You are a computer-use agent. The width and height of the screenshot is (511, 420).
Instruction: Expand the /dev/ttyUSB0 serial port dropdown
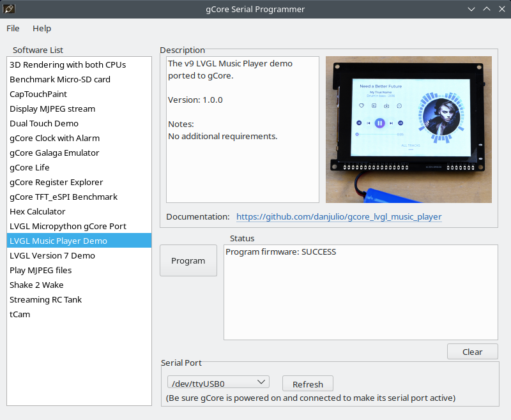click(x=218, y=382)
